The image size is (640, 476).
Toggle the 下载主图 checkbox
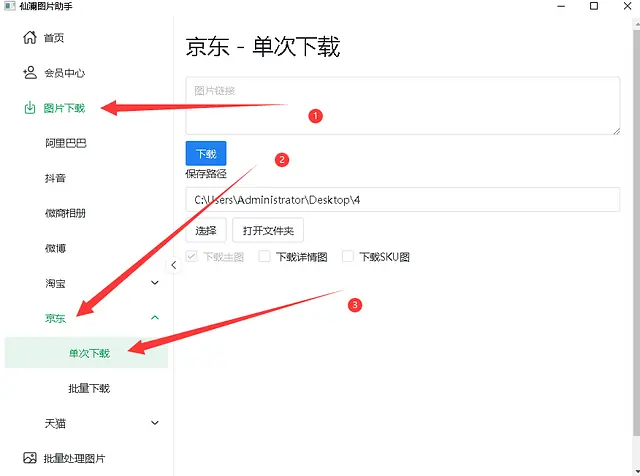point(191,256)
